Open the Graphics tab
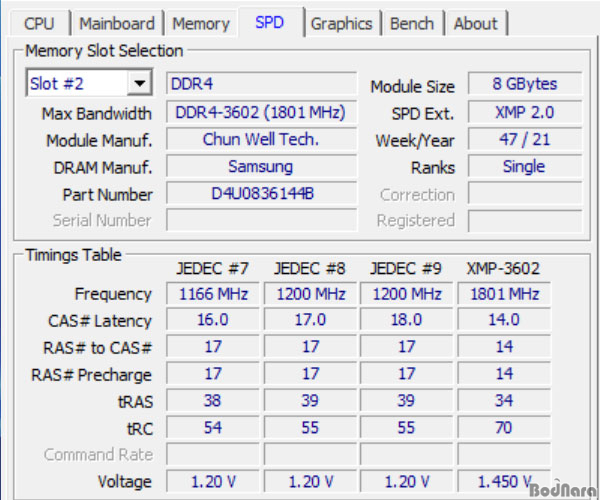Screen dimensions: 600x500 [342, 24]
